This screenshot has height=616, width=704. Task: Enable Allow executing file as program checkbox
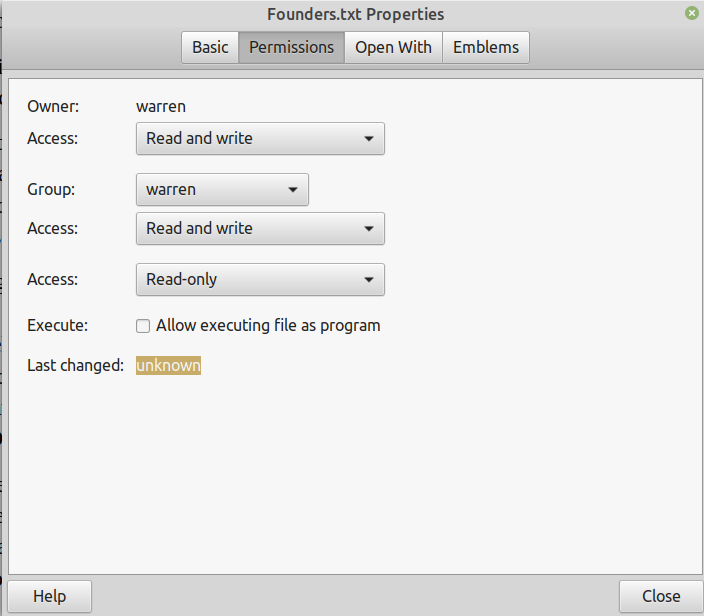144,326
